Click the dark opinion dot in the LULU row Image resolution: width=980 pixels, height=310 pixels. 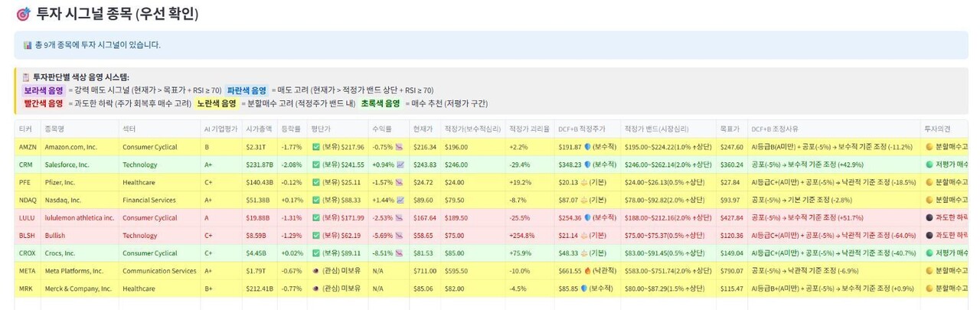click(929, 217)
